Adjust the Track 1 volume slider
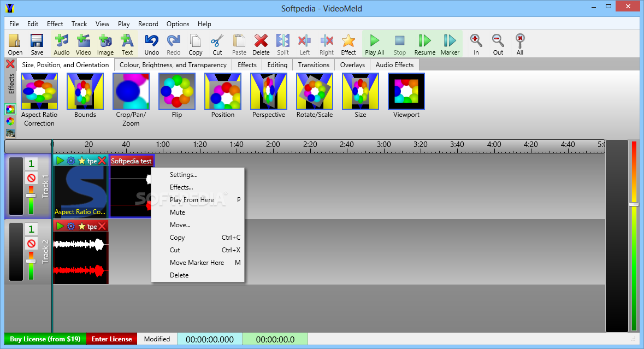This screenshot has width=644, height=349. (31, 196)
